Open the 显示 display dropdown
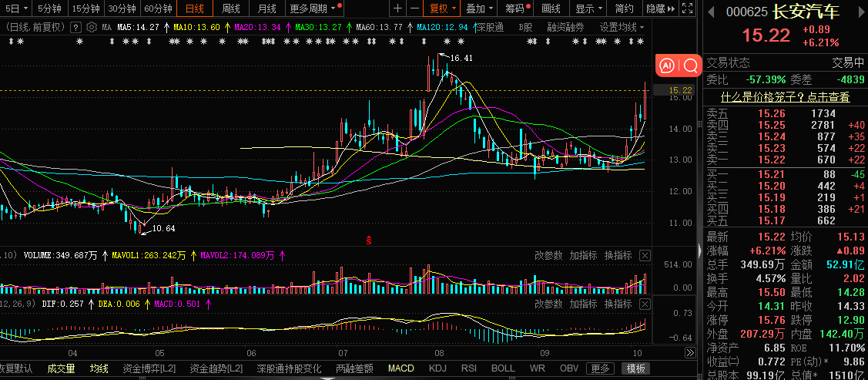This screenshot has height=380, width=868. [588, 8]
